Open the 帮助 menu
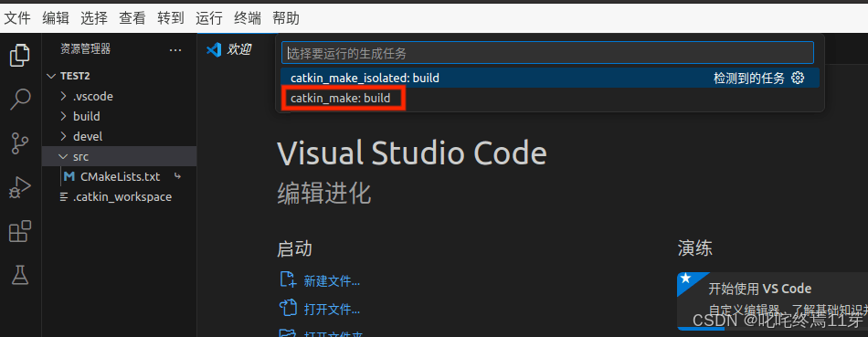 pos(286,18)
